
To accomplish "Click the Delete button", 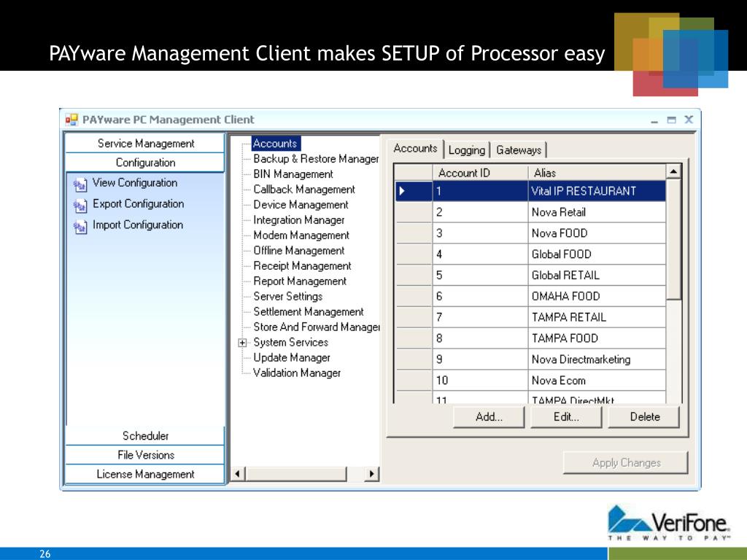I will pos(644,417).
